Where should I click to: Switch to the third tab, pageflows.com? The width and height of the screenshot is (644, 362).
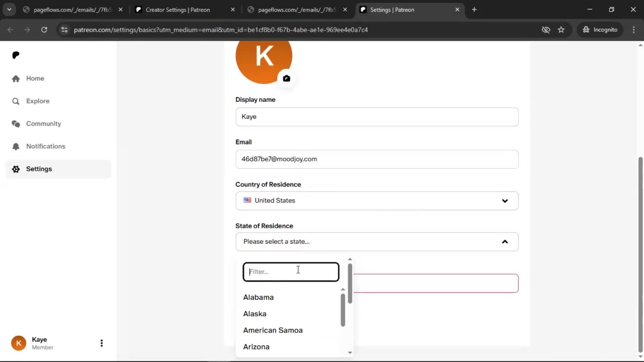click(x=297, y=10)
